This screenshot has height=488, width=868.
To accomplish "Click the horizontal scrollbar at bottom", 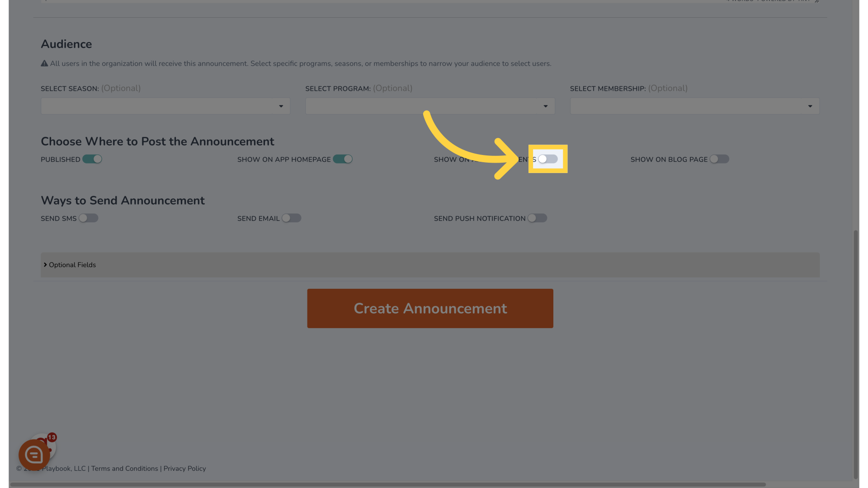I will coord(388,484).
